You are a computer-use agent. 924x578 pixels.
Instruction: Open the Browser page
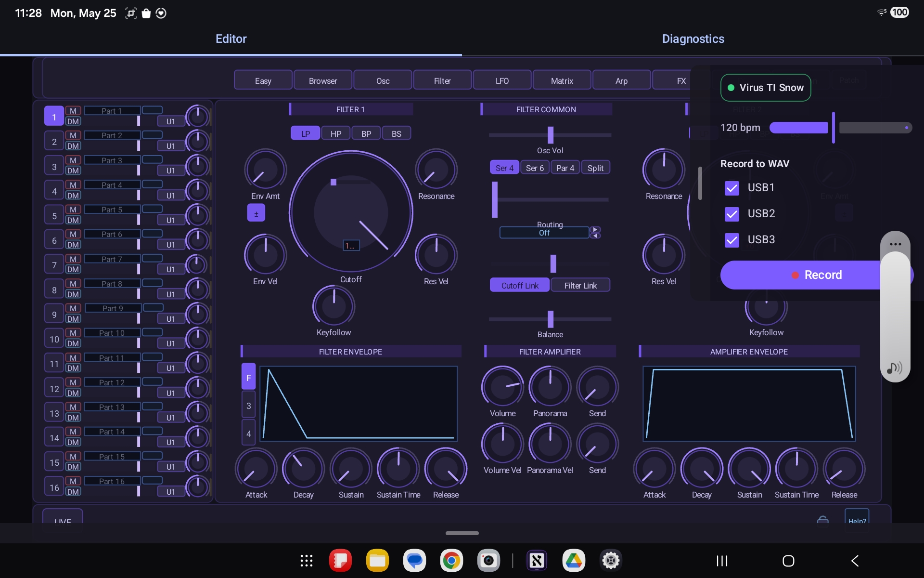(x=323, y=80)
